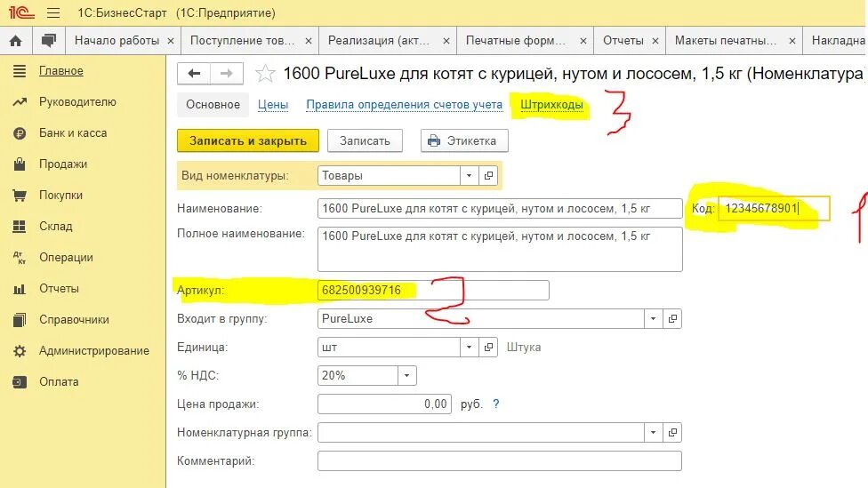The height and width of the screenshot is (488, 868).
Task: Close the Поступление тов... tab
Action: click(309, 41)
